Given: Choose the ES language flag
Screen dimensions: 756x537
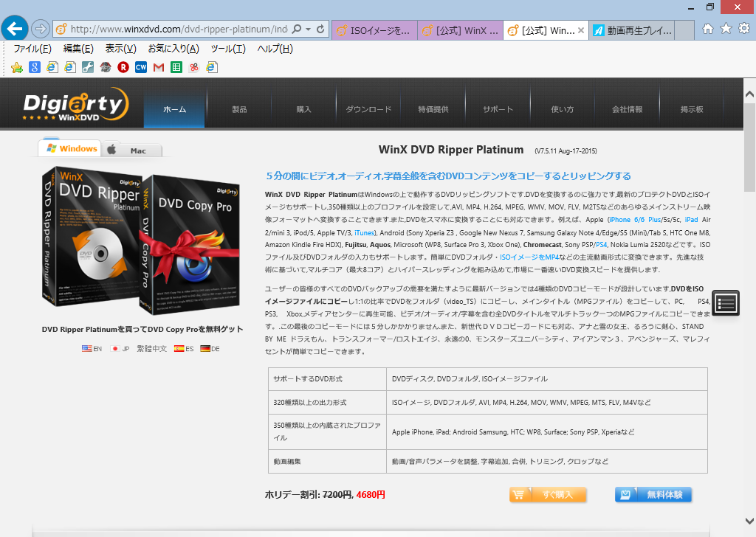Looking at the screenshot, I should [184, 349].
